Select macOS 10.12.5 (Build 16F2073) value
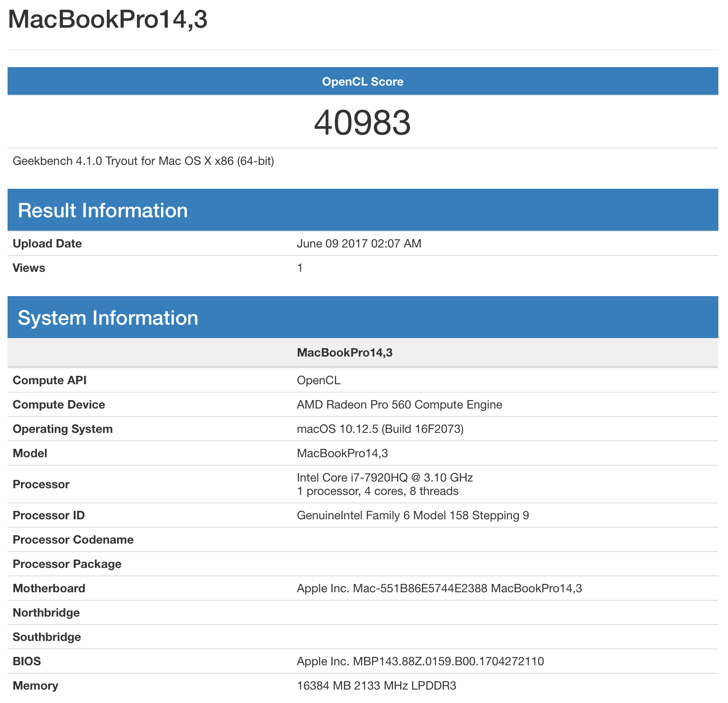This screenshot has width=728, height=703. pyautogui.click(x=380, y=429)
